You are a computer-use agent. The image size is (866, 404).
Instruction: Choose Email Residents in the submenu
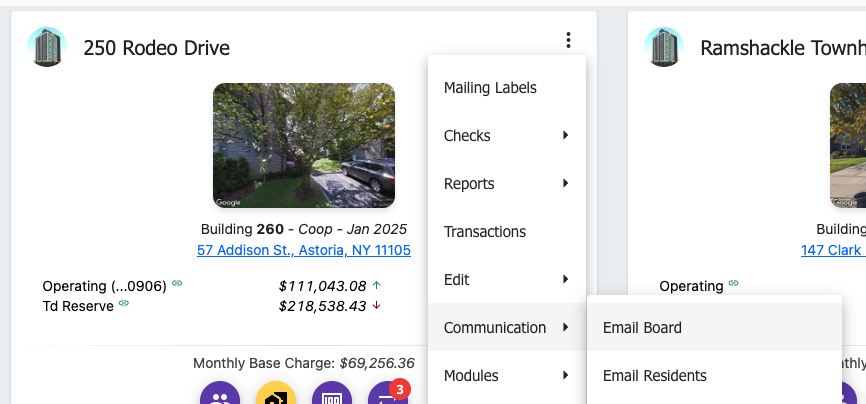click(714, 376)
